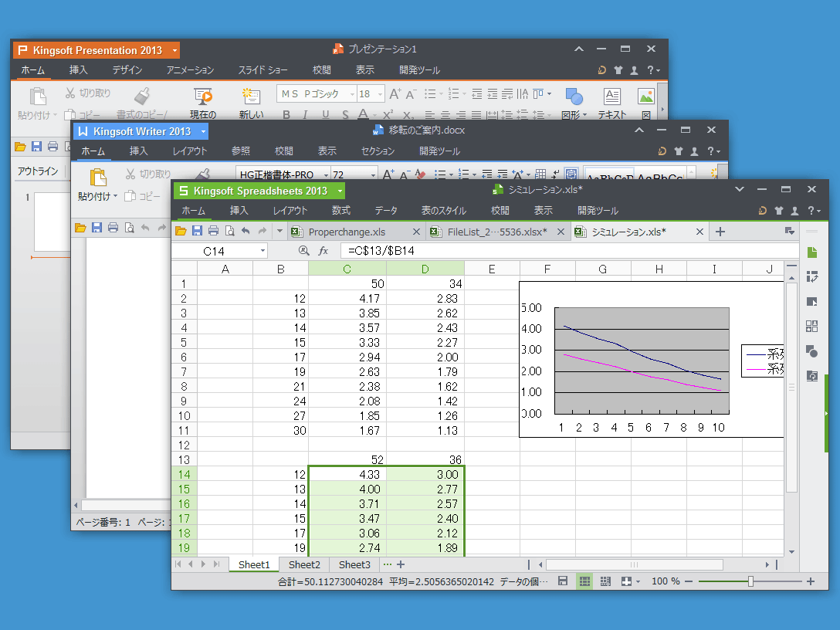Open Kingsoft Spreadsheets 2013 application menu
This screenshot has height=630, width=840.
(x=260, y=191)
